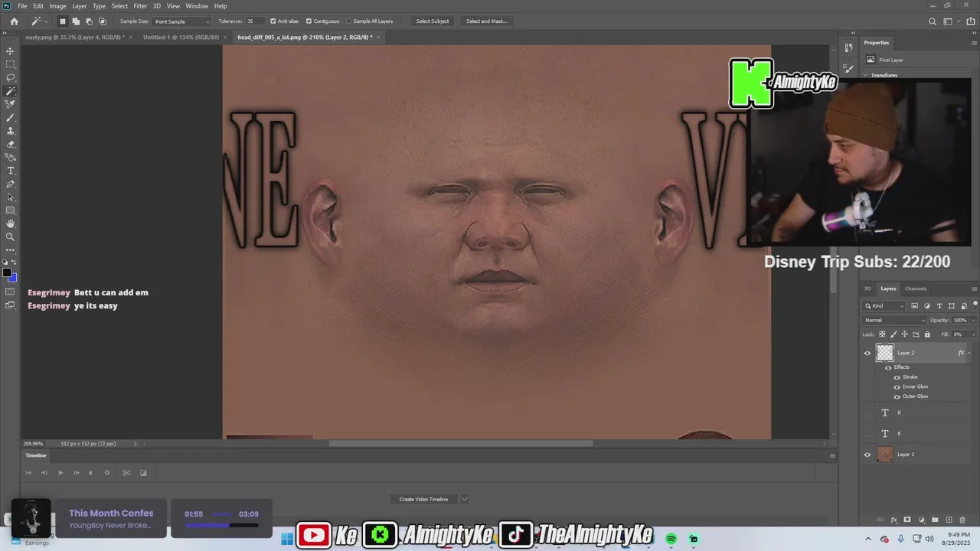Open the Filter menu
The height and width of the screenshot is (551, 980).
pyautogui.click(x=140, y=6)
